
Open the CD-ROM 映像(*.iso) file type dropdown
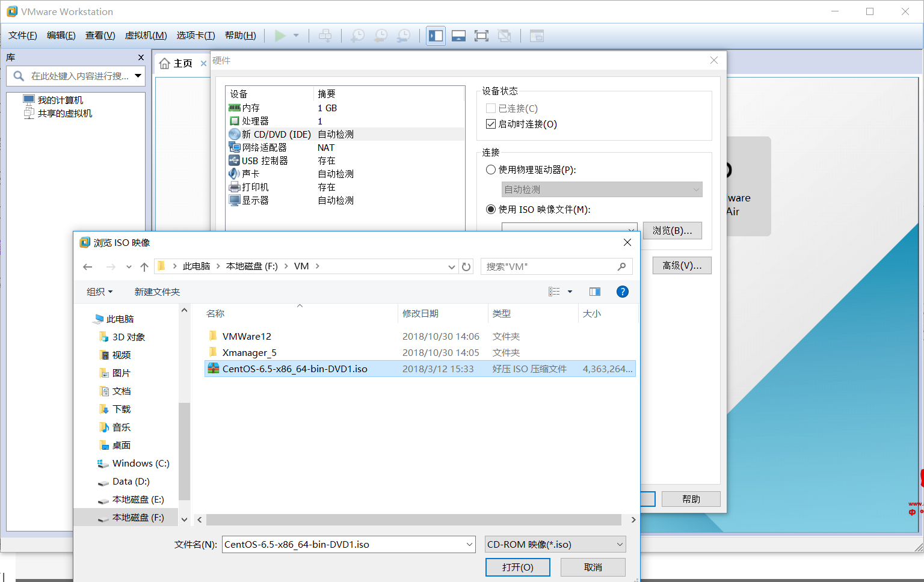[555, 544]
